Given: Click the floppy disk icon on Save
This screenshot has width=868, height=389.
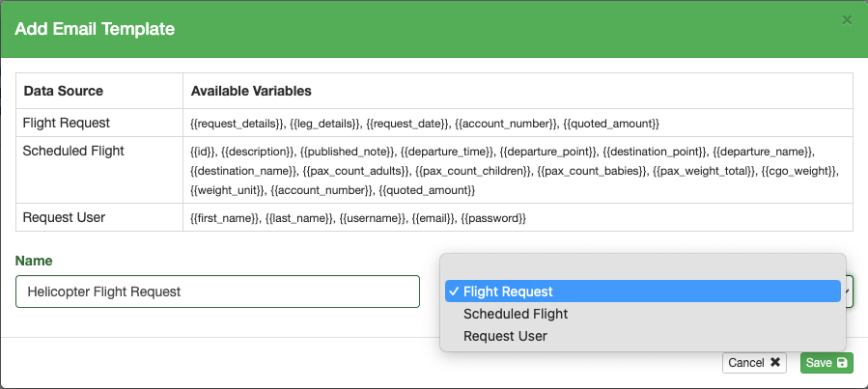Looking at the screenshot, I should pos(842,363).
